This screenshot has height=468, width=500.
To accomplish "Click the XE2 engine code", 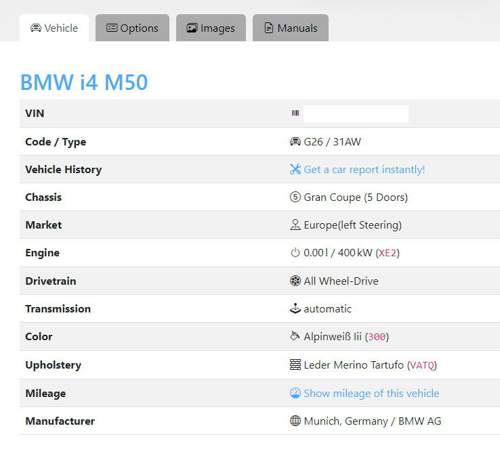I will pyautogui.click(x=387, y=253).
